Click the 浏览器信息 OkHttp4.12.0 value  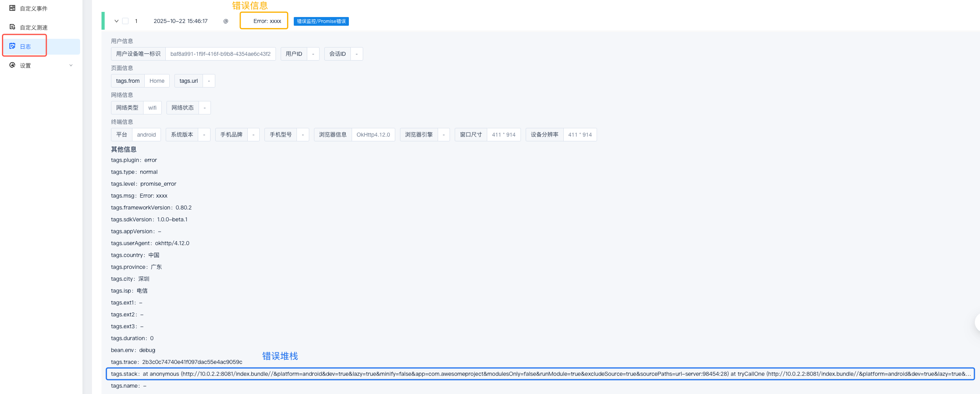pos(373,135)
